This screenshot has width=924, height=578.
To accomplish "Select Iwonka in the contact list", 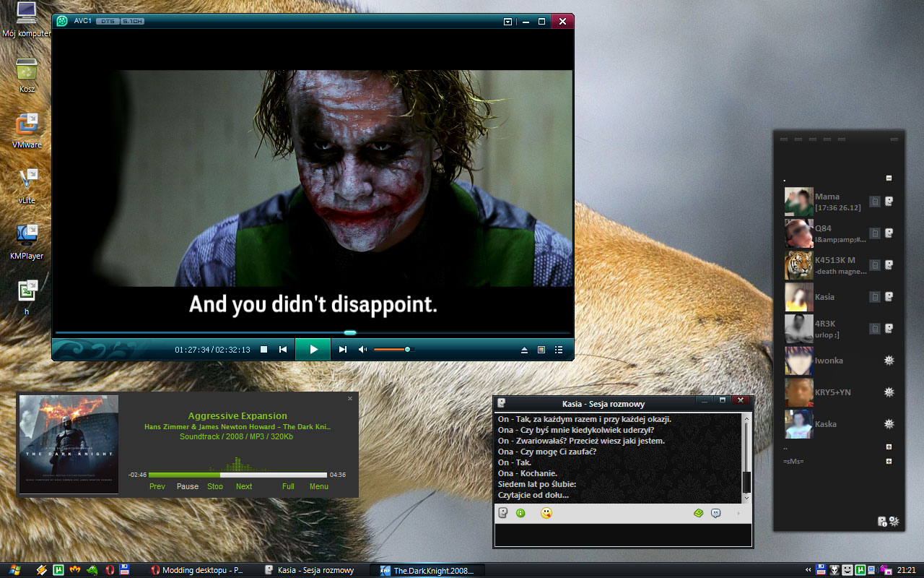I will point(840,361).
